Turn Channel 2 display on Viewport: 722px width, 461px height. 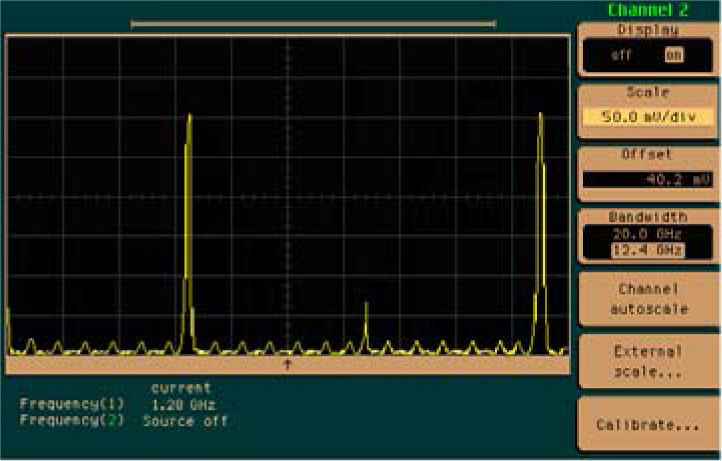point(673,56)
